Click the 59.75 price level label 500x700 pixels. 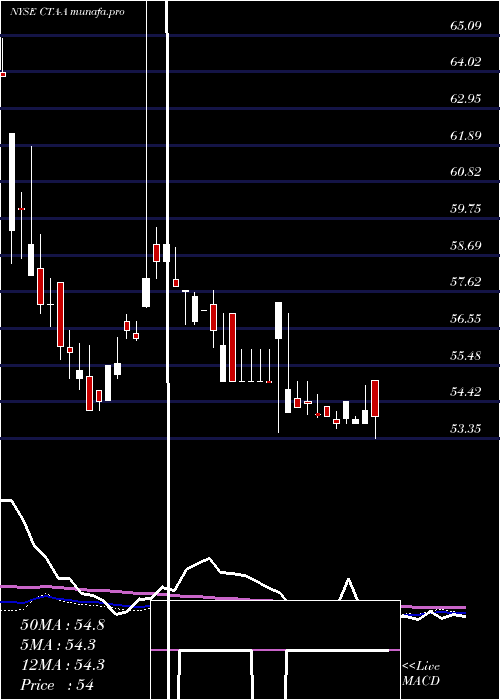coord(466,208)
